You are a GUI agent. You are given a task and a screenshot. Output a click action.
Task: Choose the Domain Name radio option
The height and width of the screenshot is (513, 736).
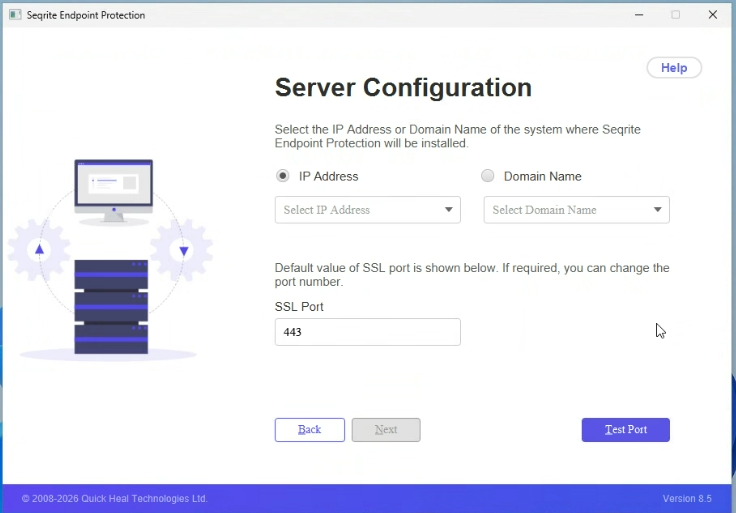(488, 176)
